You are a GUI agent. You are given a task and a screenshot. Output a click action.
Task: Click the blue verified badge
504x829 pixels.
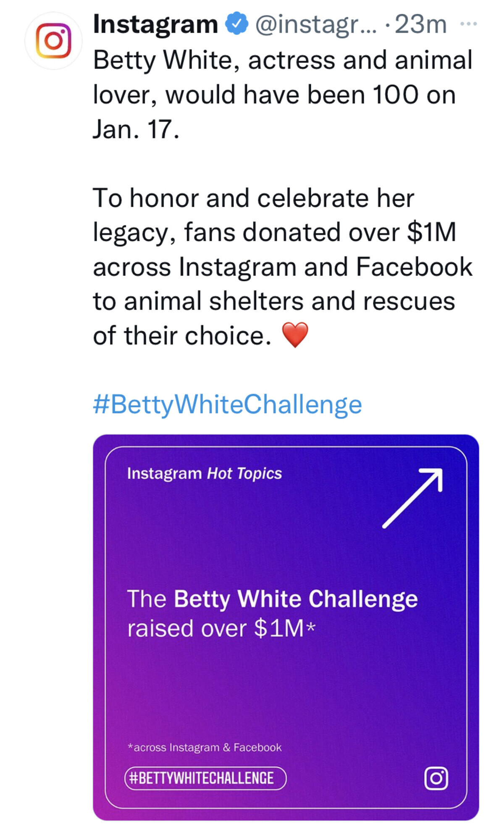(237, 24)
